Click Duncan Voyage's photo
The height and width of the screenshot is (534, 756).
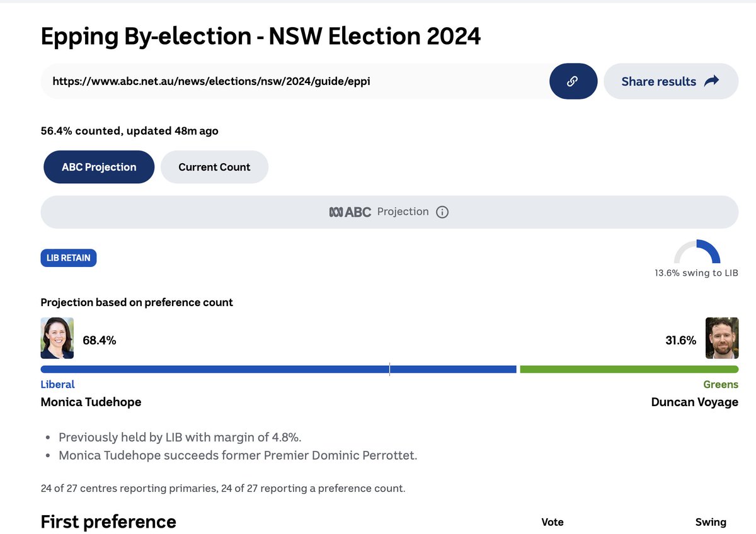722,338
